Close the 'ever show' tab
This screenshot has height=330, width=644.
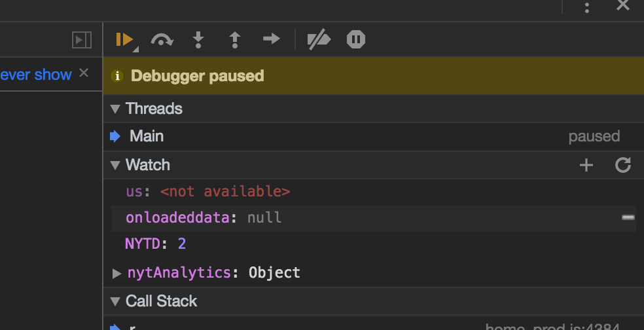point(84,73)
